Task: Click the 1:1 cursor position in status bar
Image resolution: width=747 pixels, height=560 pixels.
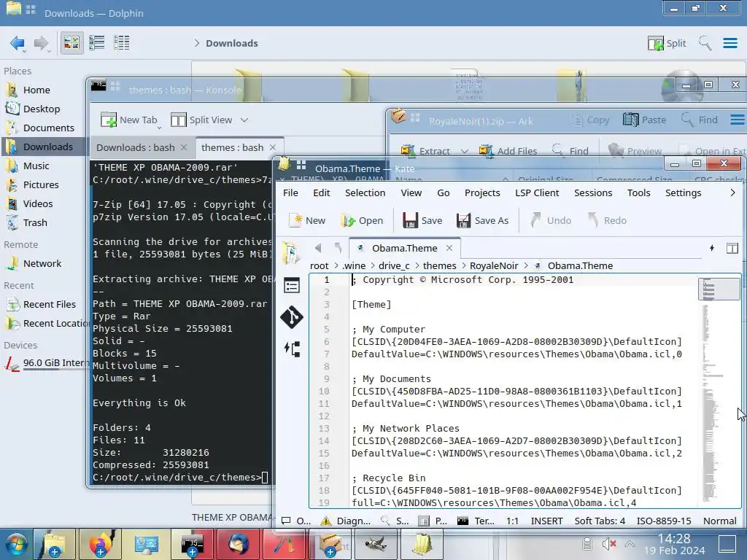Action: point(513,521)
